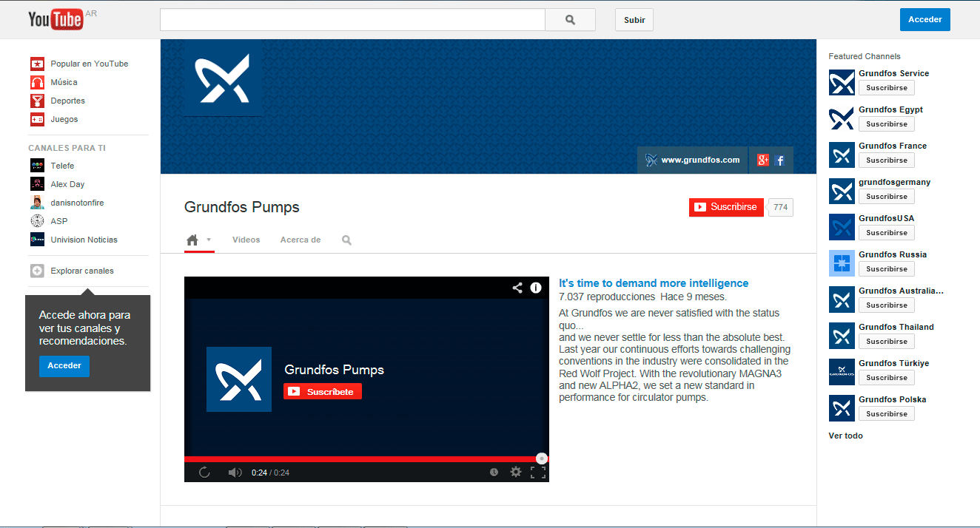Open the ASP channel icon
This screenshot has height=528, width=980.
37,221
